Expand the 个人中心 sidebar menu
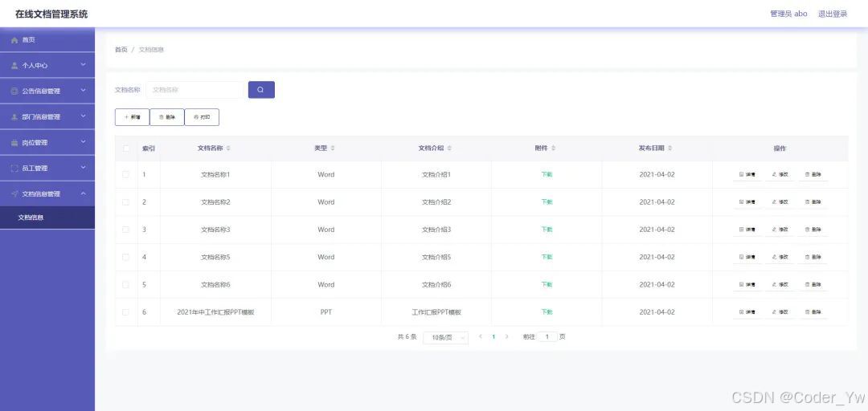The height and width of the screenshot is (411, 868). (x=47, y=65)
